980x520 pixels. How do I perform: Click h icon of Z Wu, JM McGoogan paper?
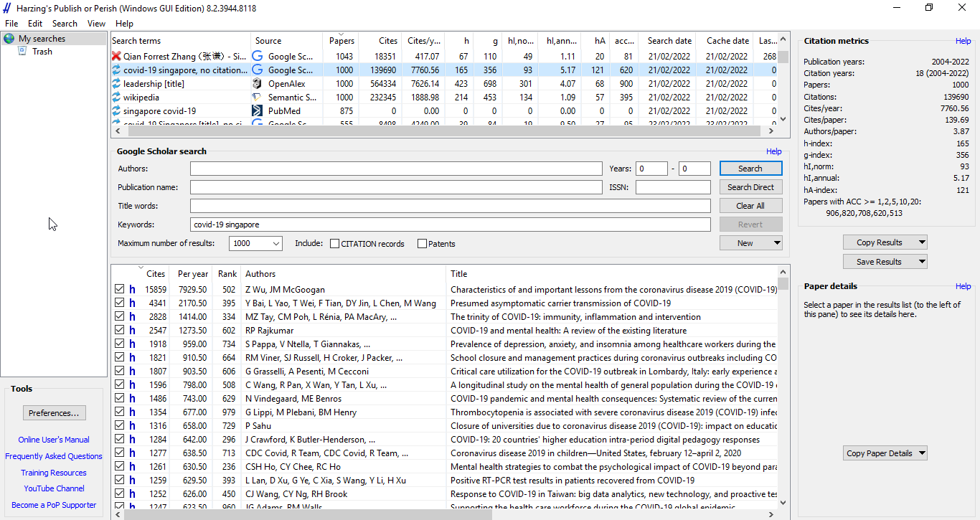132,290
